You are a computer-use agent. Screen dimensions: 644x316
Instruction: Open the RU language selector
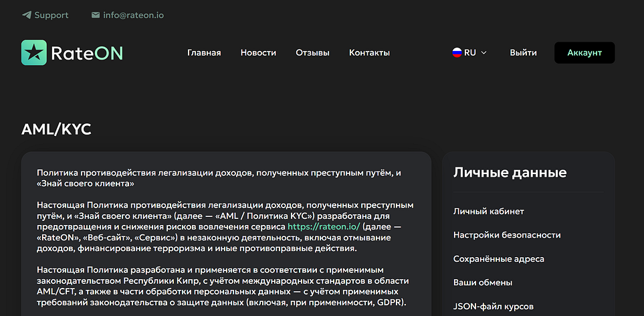(x=470, y=52)
